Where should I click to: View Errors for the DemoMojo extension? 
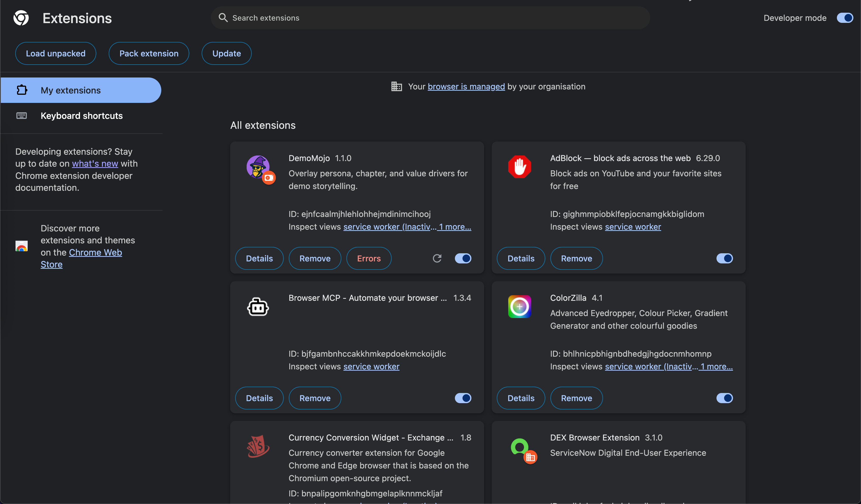point(369,258)
